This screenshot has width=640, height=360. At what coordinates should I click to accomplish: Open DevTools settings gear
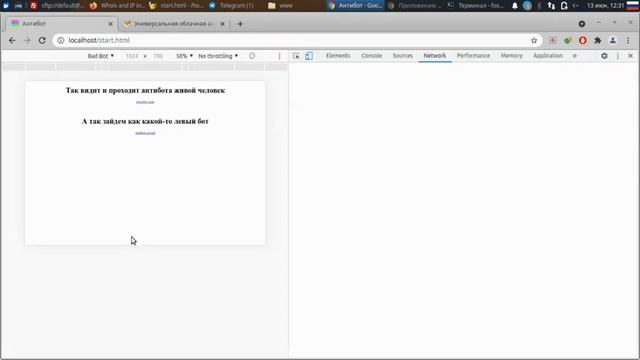[x=604, y=56]
